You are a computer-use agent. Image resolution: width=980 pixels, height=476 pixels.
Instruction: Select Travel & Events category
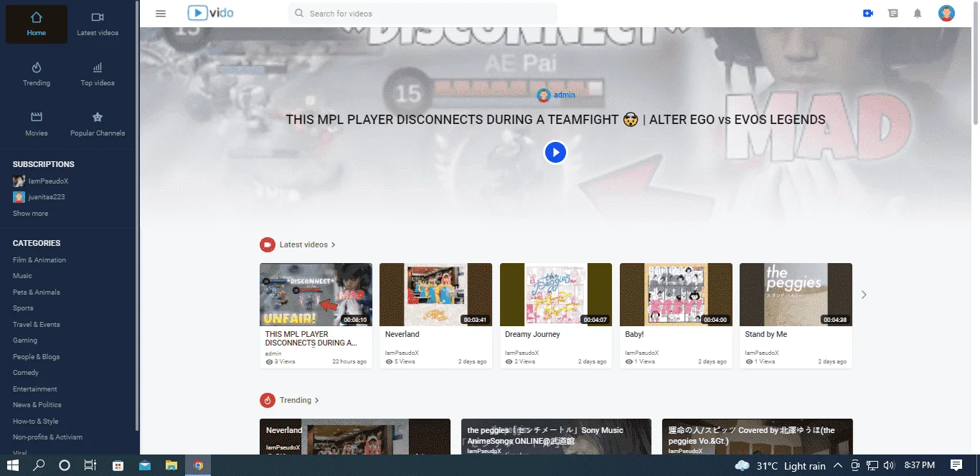(37, 325)
